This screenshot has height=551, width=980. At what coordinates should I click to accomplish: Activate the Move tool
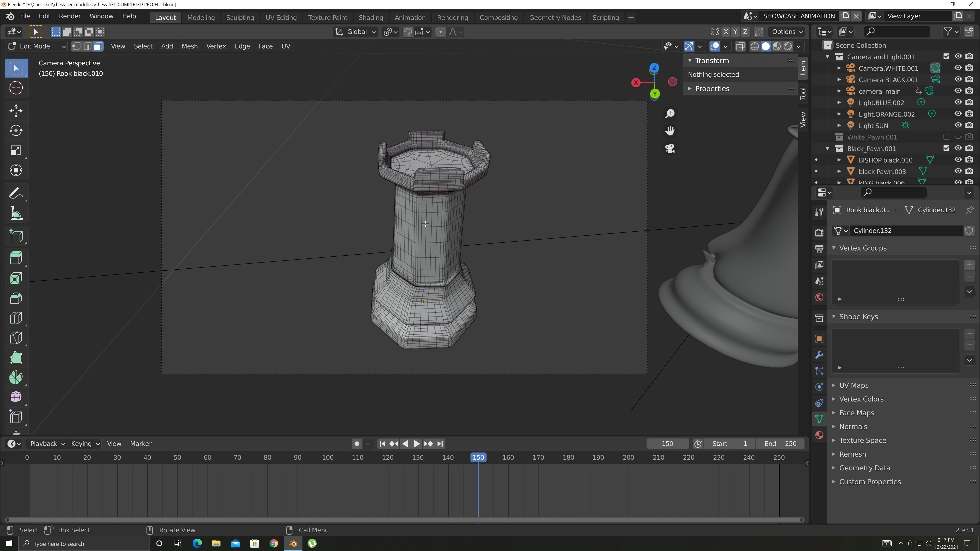click(x=16, y=111)
